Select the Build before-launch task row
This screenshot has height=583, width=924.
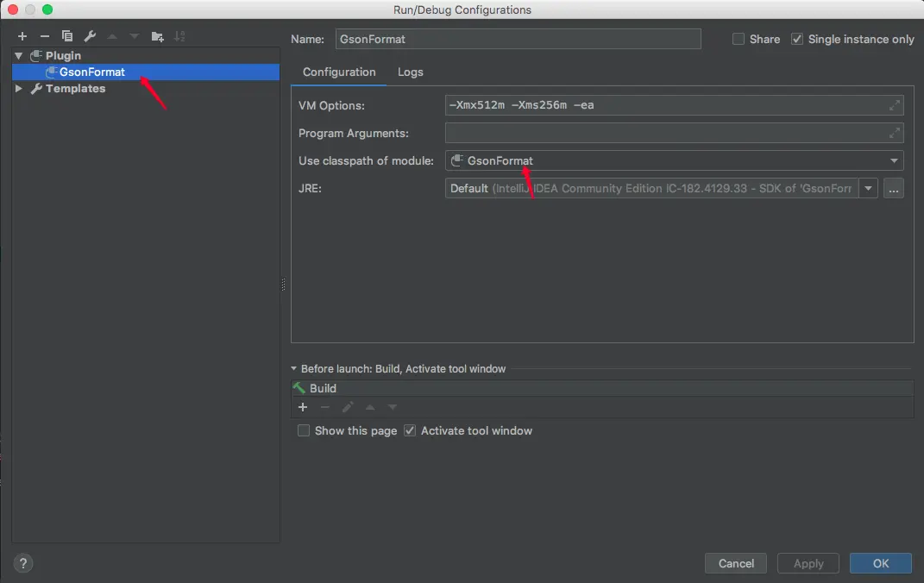(602, 388)
